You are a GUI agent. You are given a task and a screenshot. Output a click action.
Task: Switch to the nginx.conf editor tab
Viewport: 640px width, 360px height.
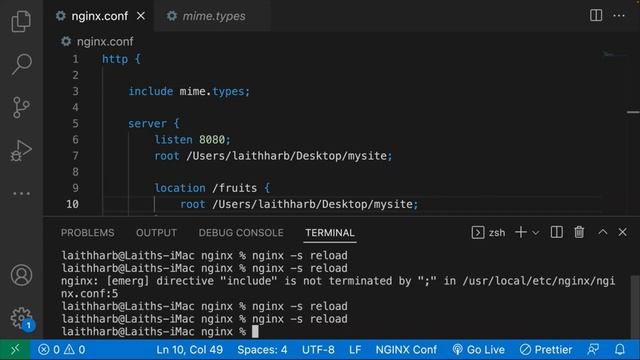coord(100,16)
